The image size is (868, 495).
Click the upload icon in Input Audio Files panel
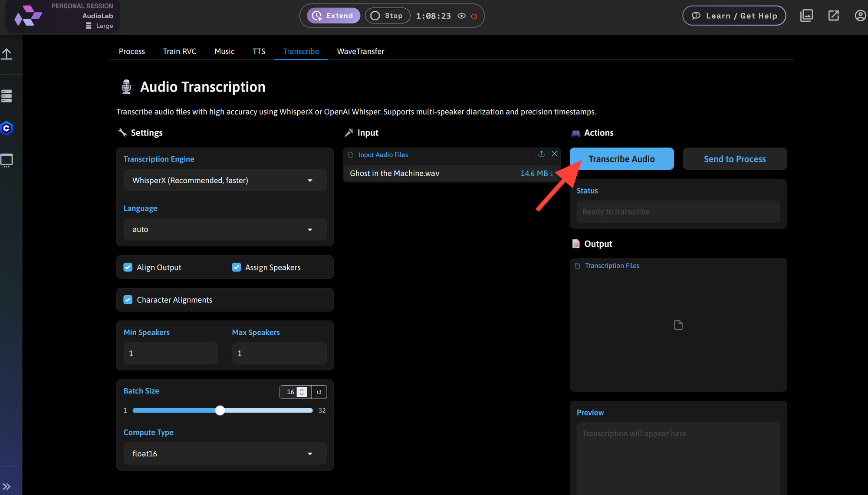pos(541,154)
